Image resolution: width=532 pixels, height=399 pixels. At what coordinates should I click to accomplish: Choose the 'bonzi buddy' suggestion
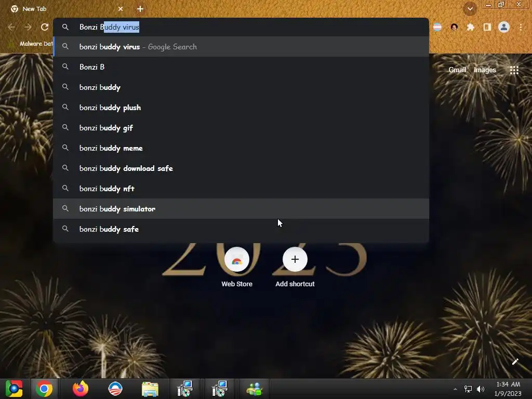[241, 87]
